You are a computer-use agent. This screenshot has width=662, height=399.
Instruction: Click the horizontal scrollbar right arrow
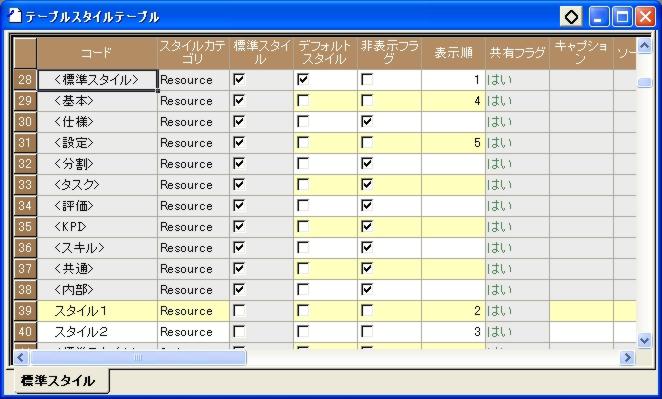point(627,358)
